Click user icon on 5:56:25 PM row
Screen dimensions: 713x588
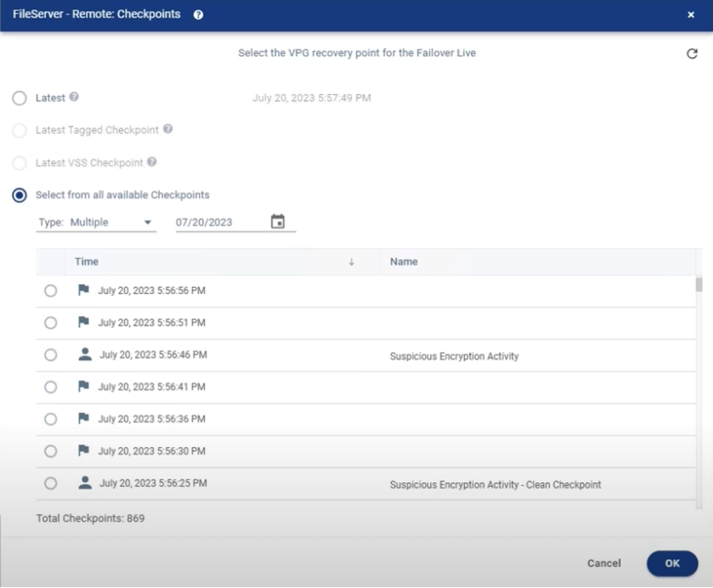pos(85,482)
